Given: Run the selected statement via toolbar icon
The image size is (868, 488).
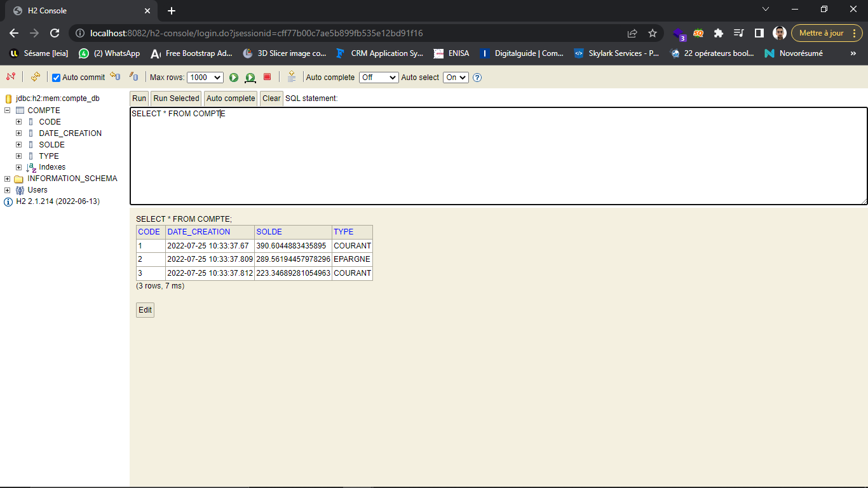Looking at the screenshot, I should coord(250,77).
